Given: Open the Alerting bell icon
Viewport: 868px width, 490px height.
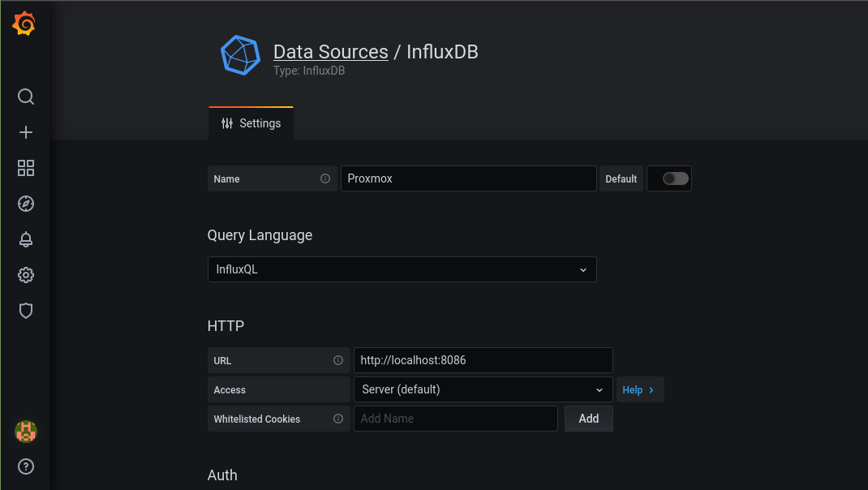Looking at the screenshot, I should 25,239.
